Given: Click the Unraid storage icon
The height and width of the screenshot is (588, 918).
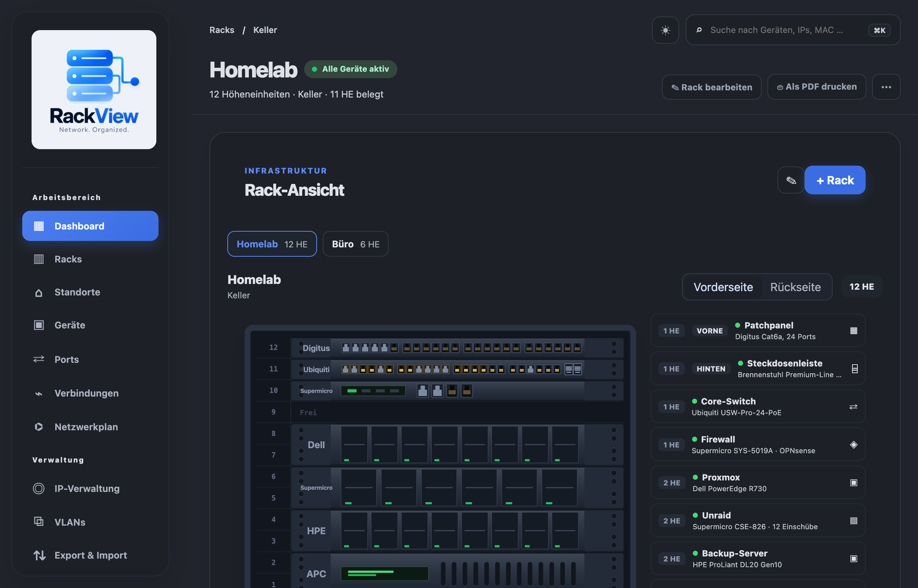Looking at the screenshot, I should click(853, 521).
